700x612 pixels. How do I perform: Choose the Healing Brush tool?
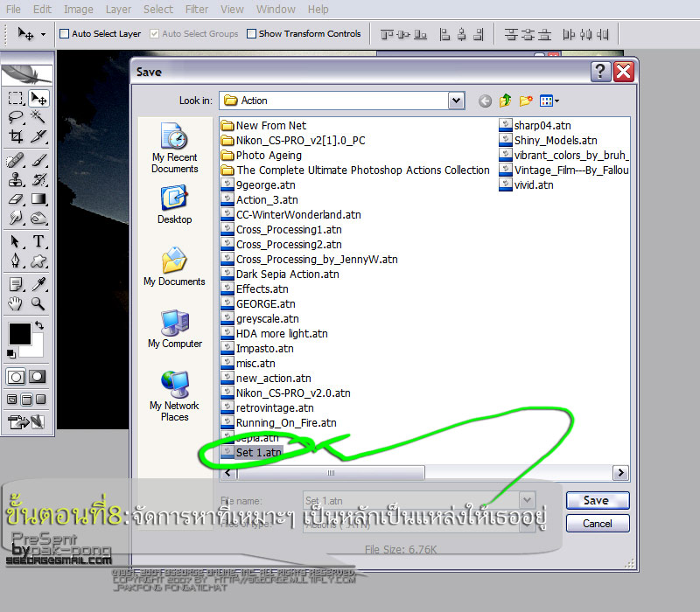click(16, 160)
